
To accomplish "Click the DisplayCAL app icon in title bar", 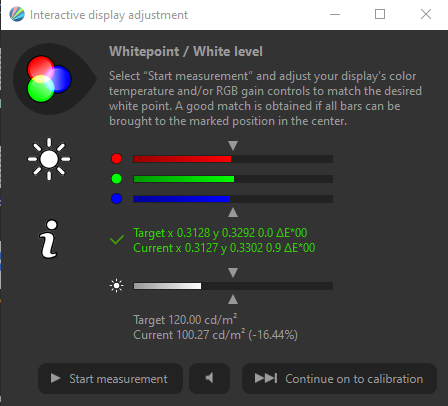I will [x=17, y=15].
